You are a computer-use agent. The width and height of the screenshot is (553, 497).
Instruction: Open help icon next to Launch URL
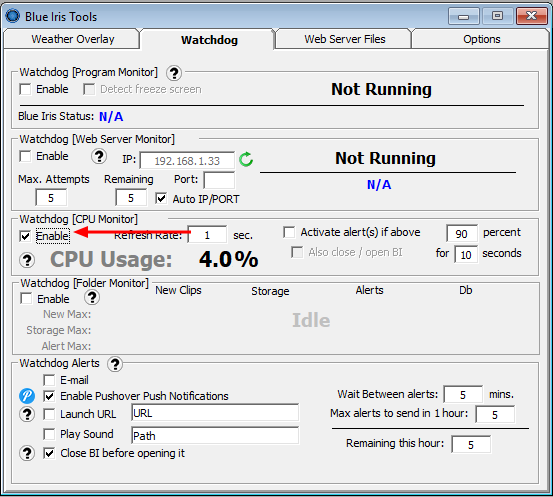pyautogui.click(x=27, y=414)
